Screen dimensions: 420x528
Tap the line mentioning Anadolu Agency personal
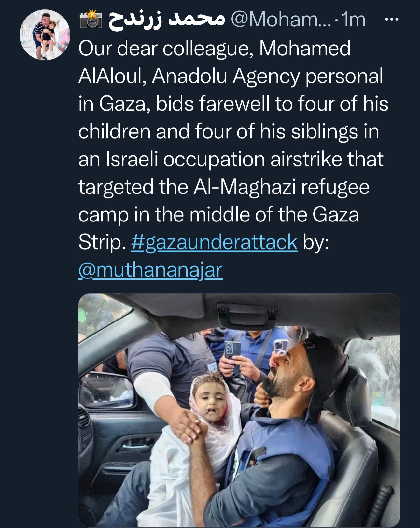(231, 76)
